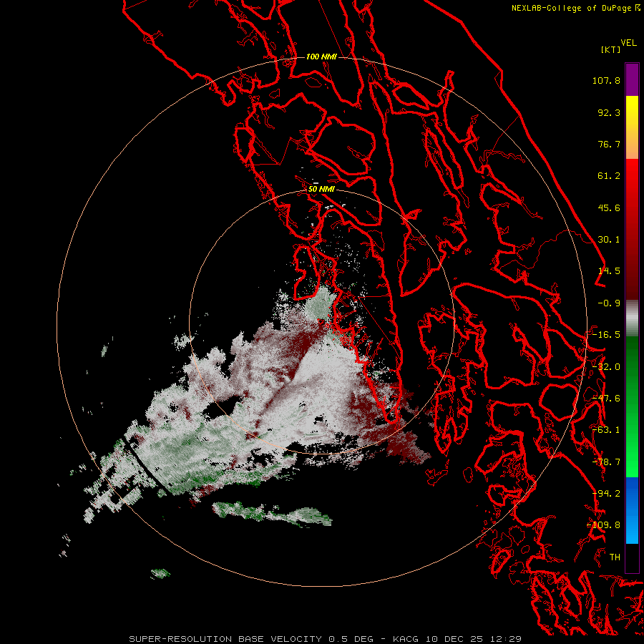644x644 pixels.
Task: Click the -109.8 velocity scale value
Action: 603,525
